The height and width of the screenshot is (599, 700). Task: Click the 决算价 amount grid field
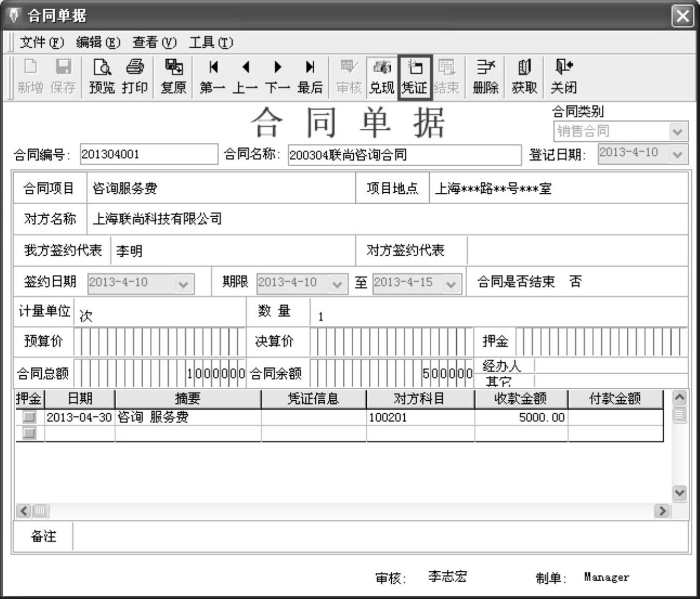point(391,342)
